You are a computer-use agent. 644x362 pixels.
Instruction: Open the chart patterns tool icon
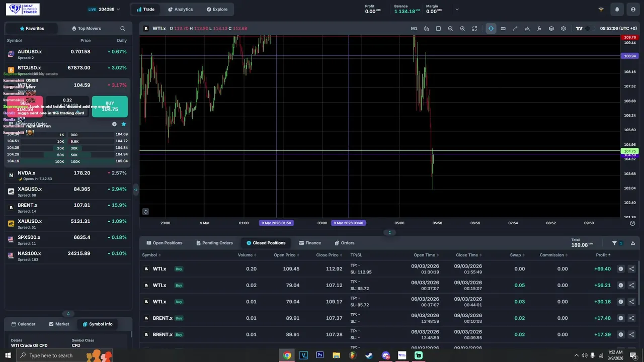527,29
